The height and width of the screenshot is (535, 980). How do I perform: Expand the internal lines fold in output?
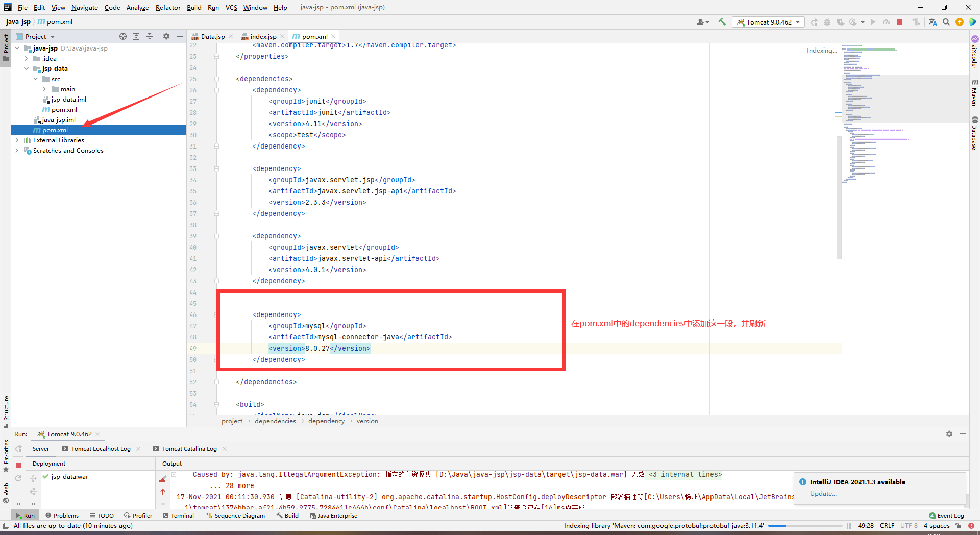coord(685,475)
